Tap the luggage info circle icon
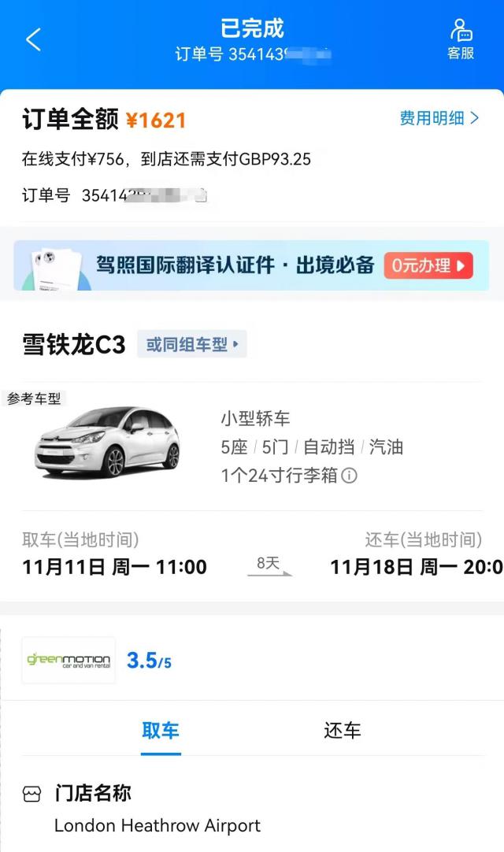The image size is (504, 852). [x=349, y=476]
